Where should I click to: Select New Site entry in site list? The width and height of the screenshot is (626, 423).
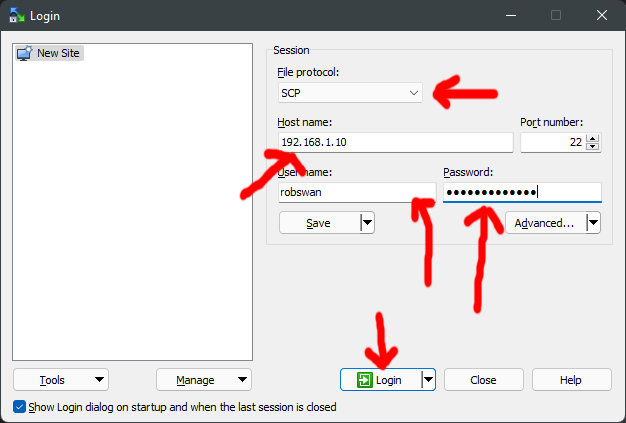click(60, 53)
